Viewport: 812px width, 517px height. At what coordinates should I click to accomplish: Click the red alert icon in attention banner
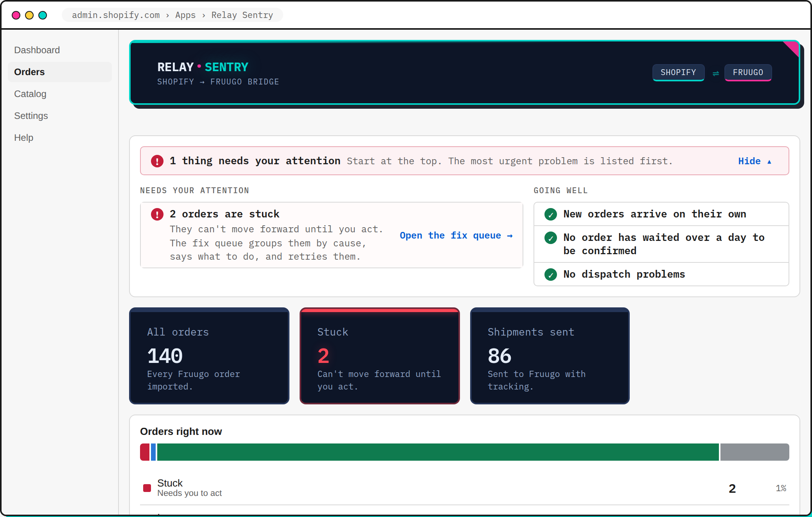tap(157, 161)
